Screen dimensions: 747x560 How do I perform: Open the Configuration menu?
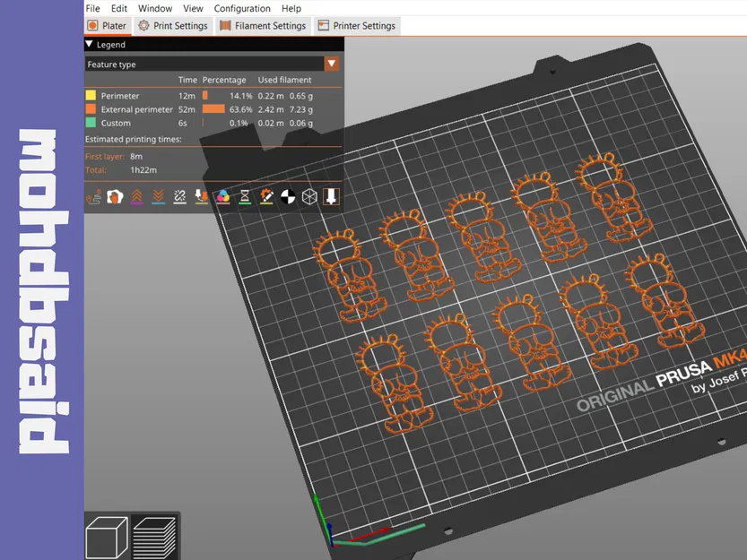242,9
